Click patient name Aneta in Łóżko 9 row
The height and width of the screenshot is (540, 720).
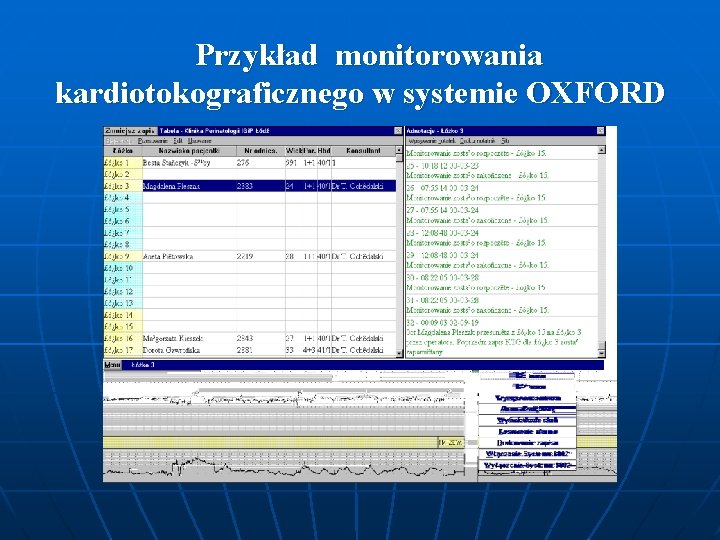pyautogui.click(x=168, y=256)
